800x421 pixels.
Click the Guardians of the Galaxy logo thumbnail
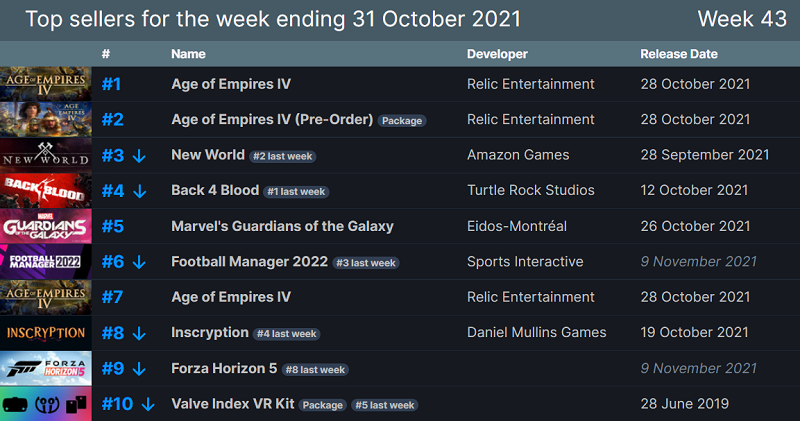click(x=46, y=226)
